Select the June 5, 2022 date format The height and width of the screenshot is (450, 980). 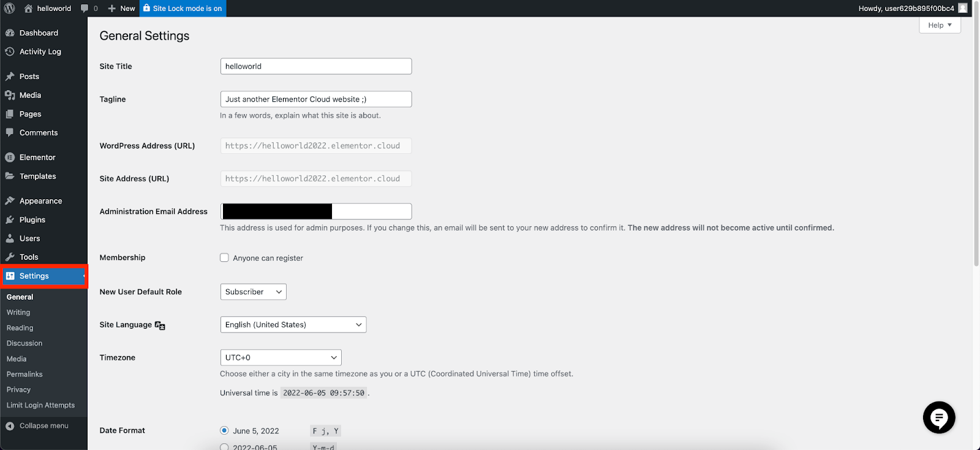(224, 430)
